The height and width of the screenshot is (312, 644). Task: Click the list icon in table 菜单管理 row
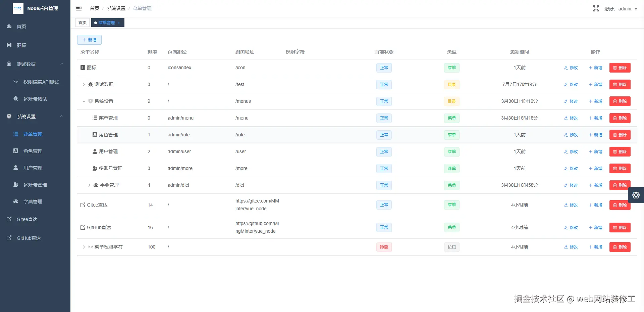click(95, 118)
